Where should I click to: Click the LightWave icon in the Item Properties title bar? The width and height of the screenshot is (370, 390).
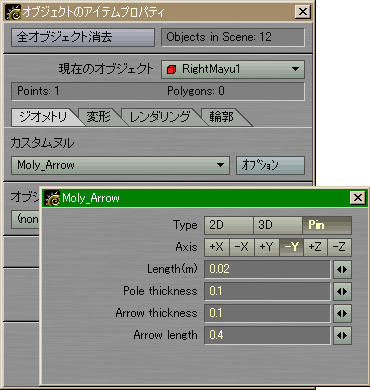tap(13, 12)
